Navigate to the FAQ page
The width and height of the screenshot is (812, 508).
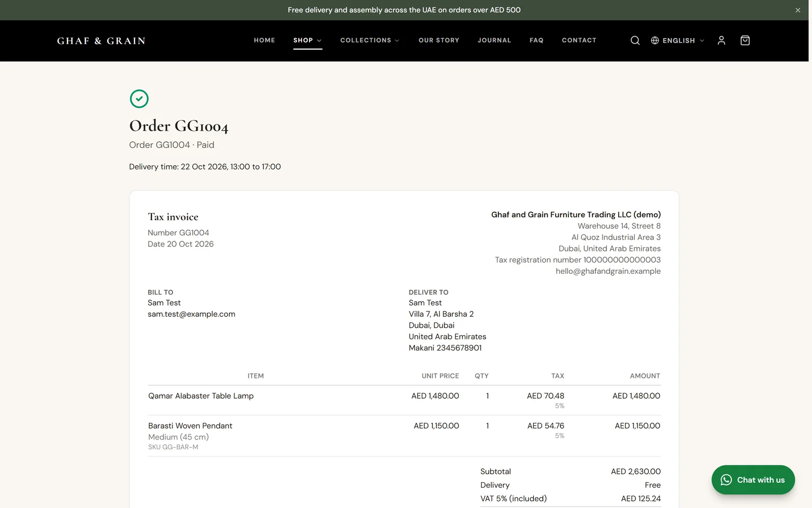point(536,40)
